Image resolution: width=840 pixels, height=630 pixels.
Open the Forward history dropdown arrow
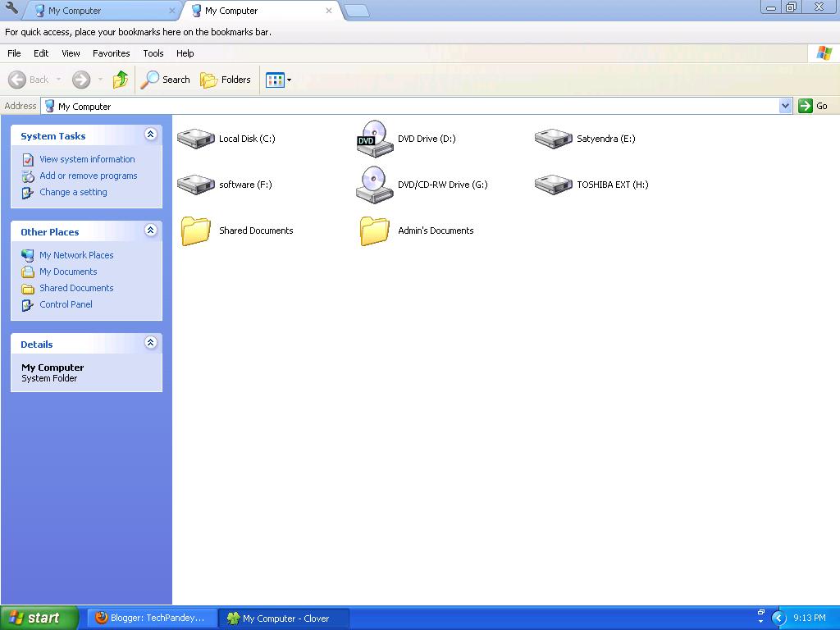(x=100, y=80)
